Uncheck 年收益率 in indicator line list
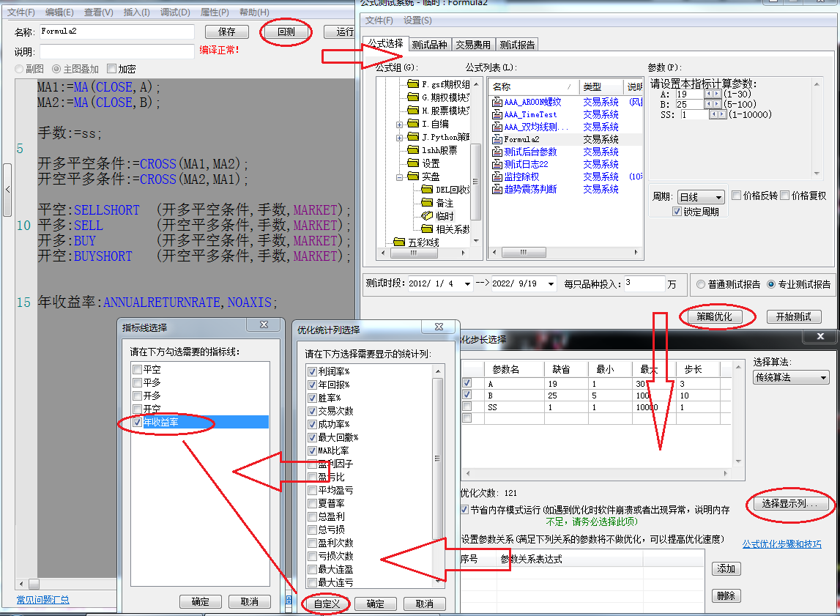 point(137,422)
